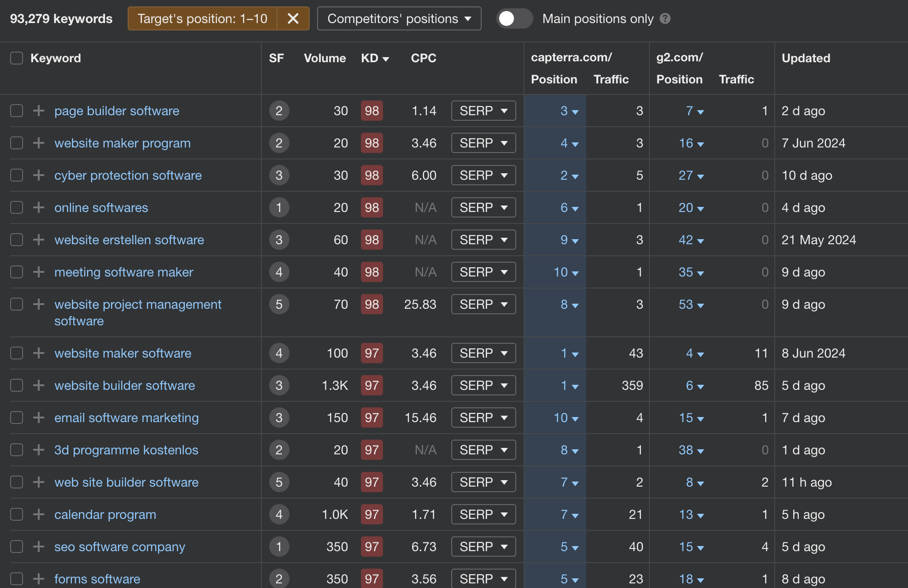Tick checkbox for website maker program

(x=17, y=143)
